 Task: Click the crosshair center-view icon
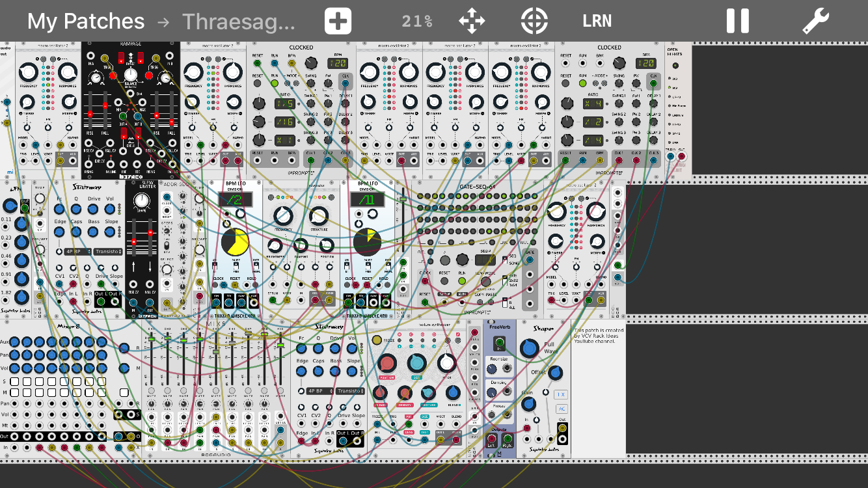tap(534, 21)
